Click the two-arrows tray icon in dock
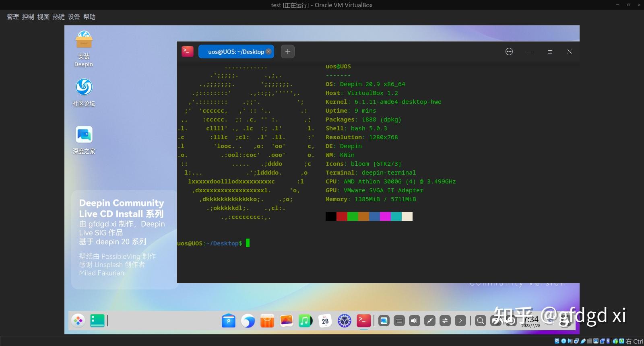 [445, 321]
